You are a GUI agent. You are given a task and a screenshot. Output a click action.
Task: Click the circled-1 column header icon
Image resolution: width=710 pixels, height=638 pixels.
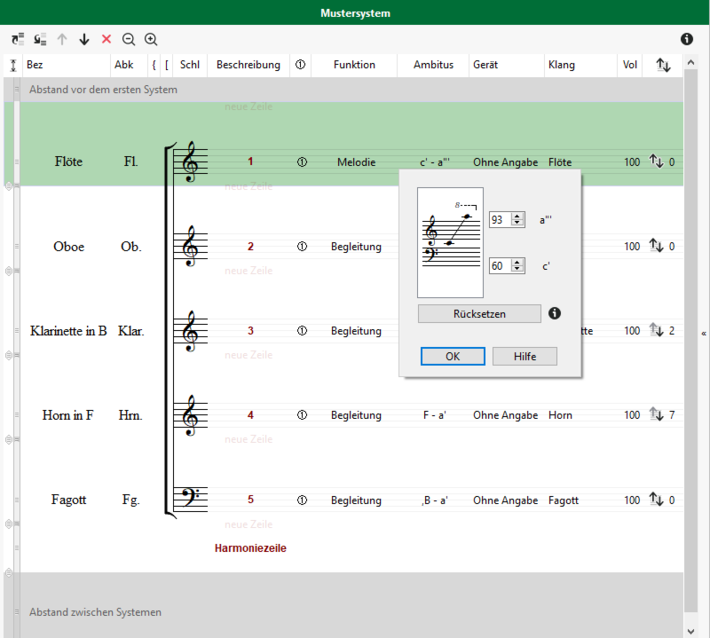pos(300,65)
